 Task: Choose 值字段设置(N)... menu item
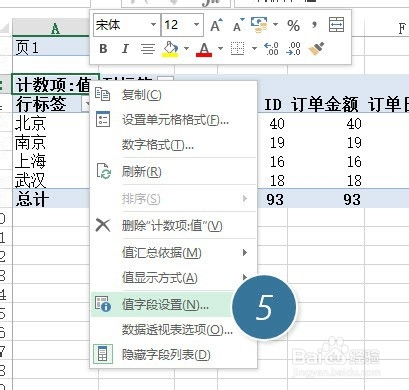pyautogui.click(x=162, y=304)
